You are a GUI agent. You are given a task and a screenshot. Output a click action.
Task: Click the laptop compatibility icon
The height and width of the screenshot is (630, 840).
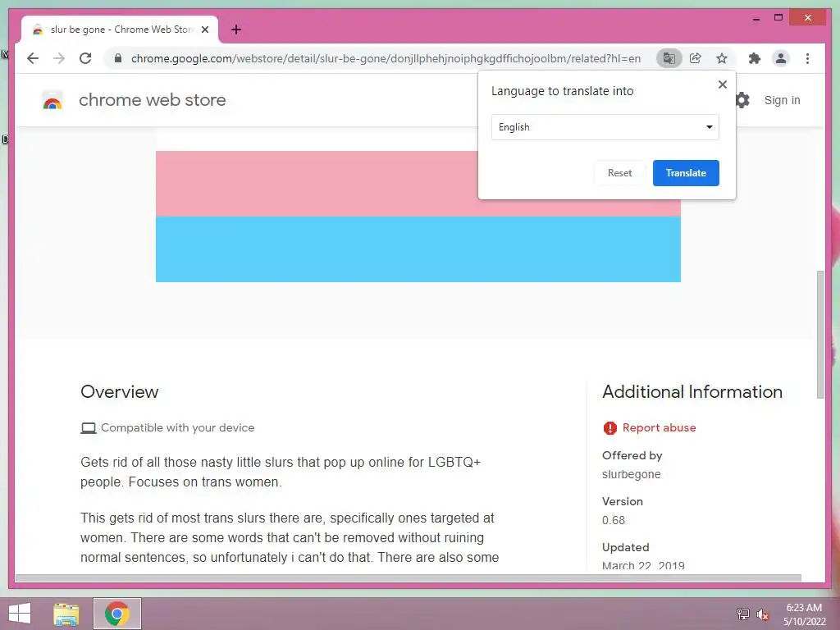[x=89, y=428]
